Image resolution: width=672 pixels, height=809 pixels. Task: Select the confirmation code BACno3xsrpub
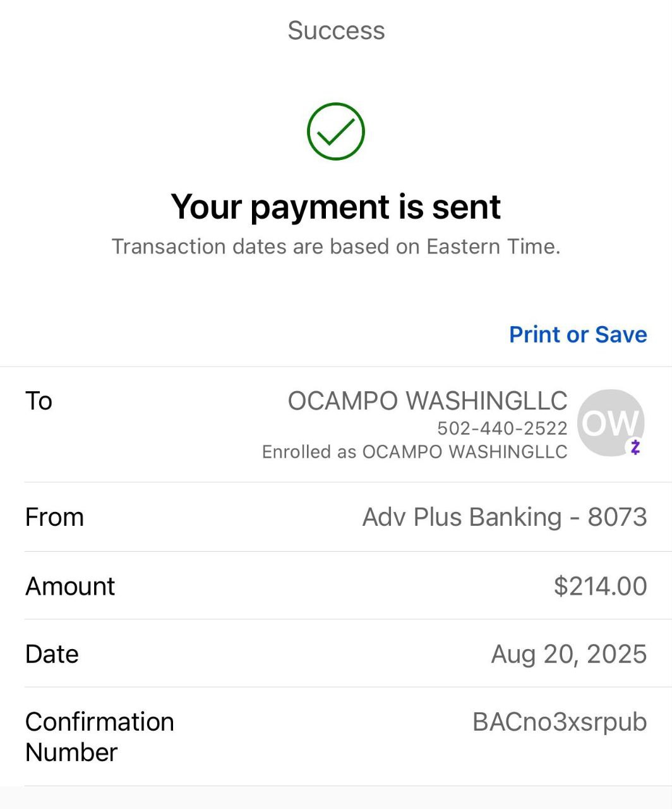coord(559,722)
